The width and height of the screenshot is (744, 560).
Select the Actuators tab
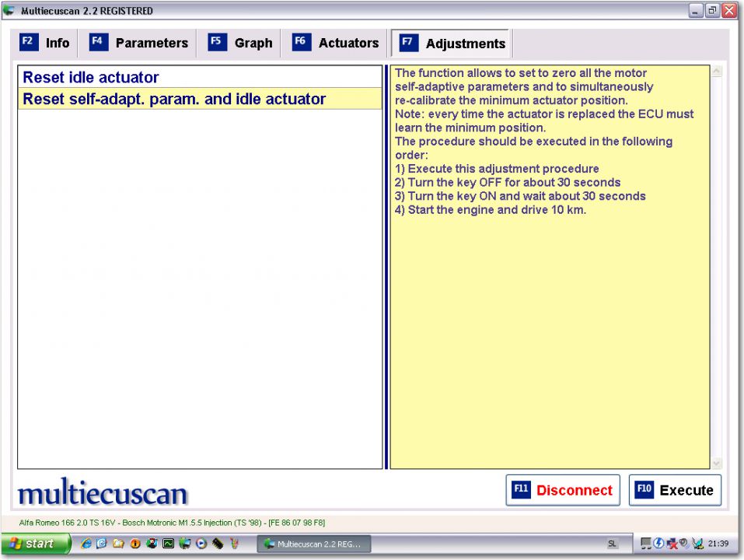(x=336, y=43)
